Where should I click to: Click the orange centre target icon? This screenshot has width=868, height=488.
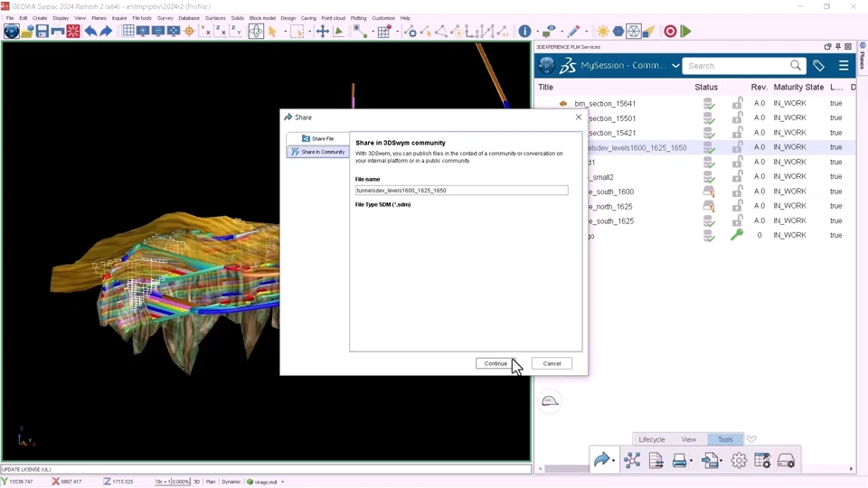189,31
